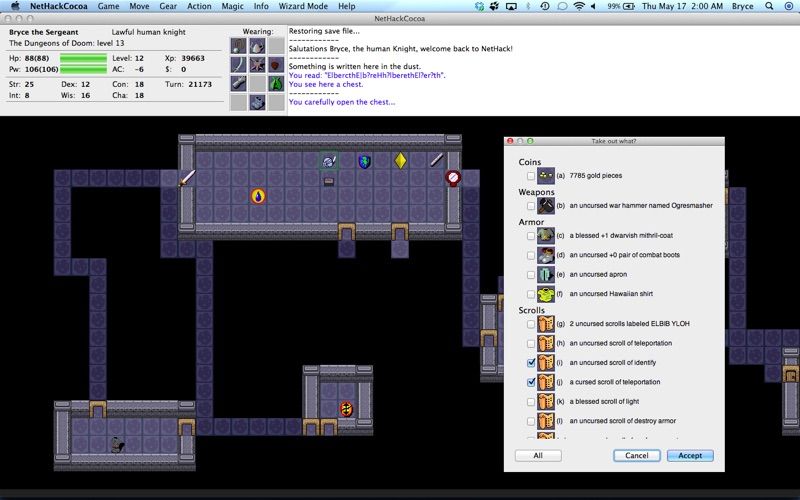Click the body armor slot in the Wearing panel
The image size is (800, 500).
click(x=257, y=65)
